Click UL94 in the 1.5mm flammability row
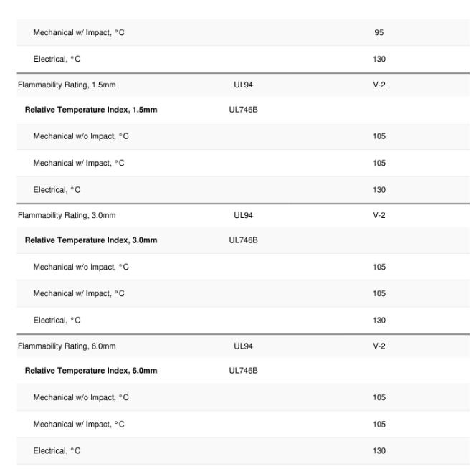Screen dimensions: 476x469 click(x=243, y=85)
